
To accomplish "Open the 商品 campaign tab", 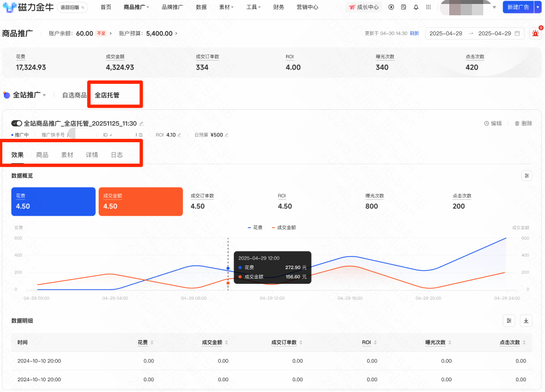I will pyautogui.click(x=42, y=155).
